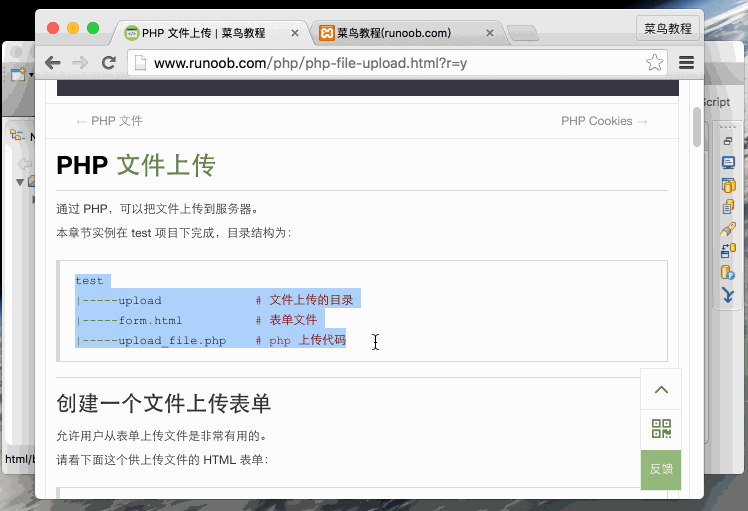Click the blue down-arrow icon in Eclipse sidebar
Image resolution: width=748 pixels, height=511 pixels.
(x=728, y=295)
